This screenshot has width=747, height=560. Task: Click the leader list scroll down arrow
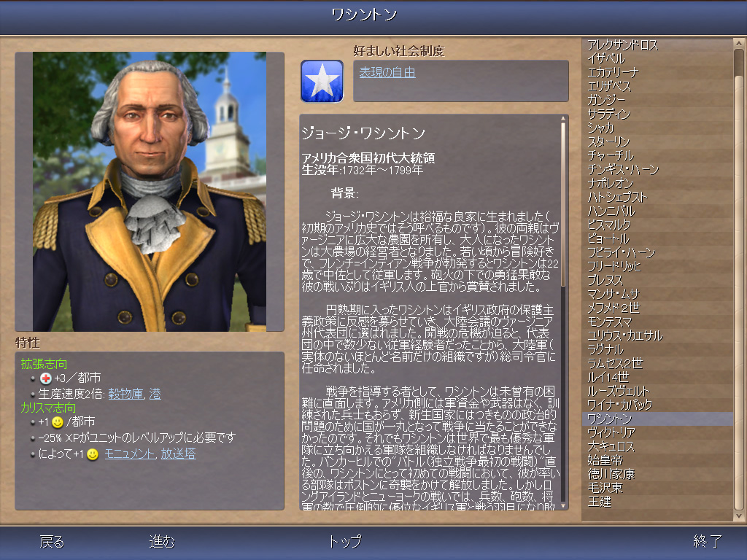[x=738, y=516]
